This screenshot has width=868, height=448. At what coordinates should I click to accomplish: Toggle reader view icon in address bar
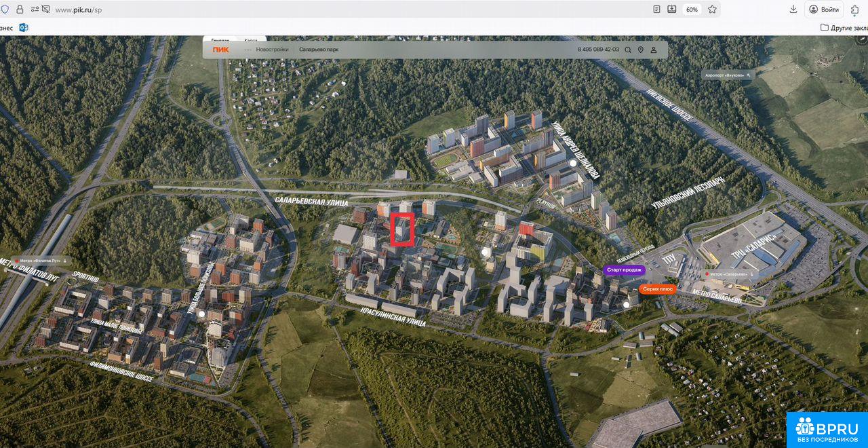click(656, 10)
